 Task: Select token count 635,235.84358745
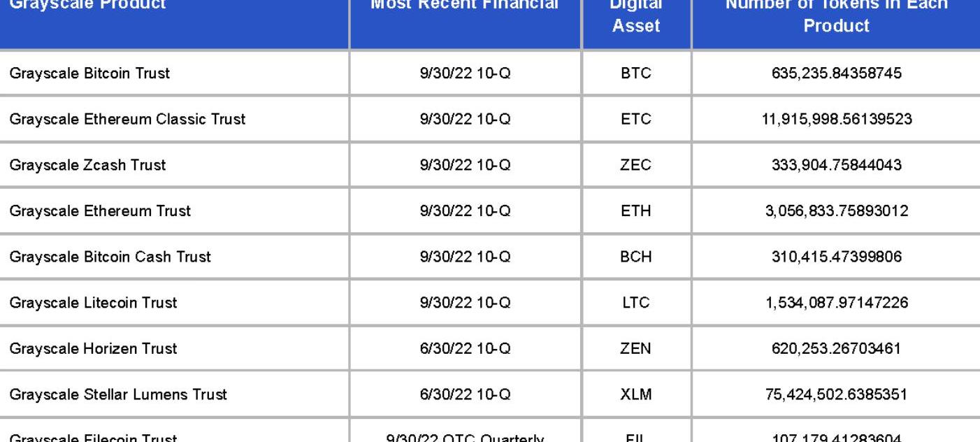click(x=836, y=73)
